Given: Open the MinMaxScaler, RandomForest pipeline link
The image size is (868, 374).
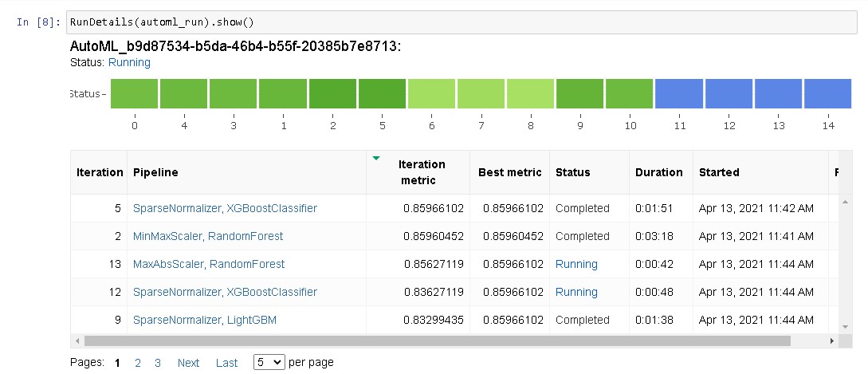Looking at the screenshot, I should click(207, 236).
